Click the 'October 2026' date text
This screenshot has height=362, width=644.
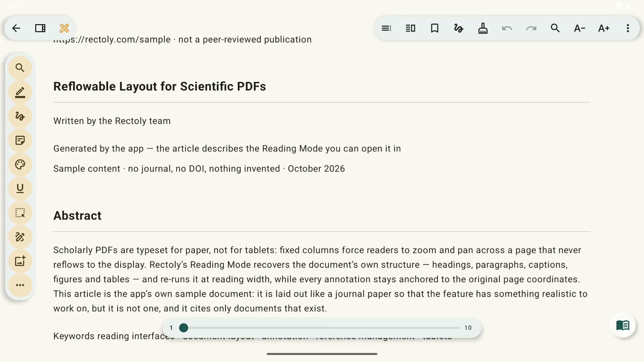coord(316,169)
